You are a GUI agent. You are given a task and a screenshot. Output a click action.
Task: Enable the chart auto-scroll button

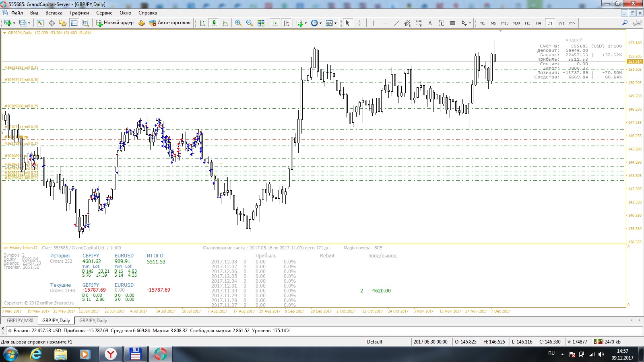(275, 23)
